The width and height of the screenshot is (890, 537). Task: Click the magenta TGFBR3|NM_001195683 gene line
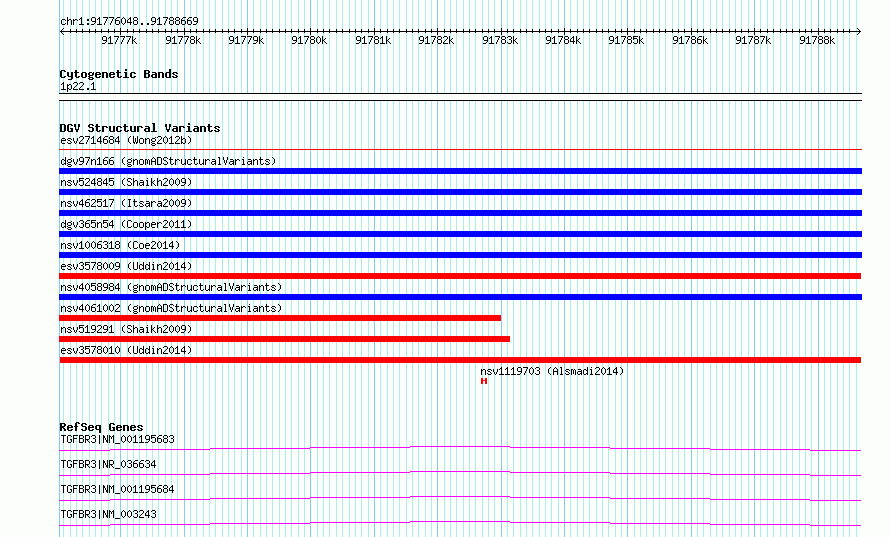[x=460, y=448]
